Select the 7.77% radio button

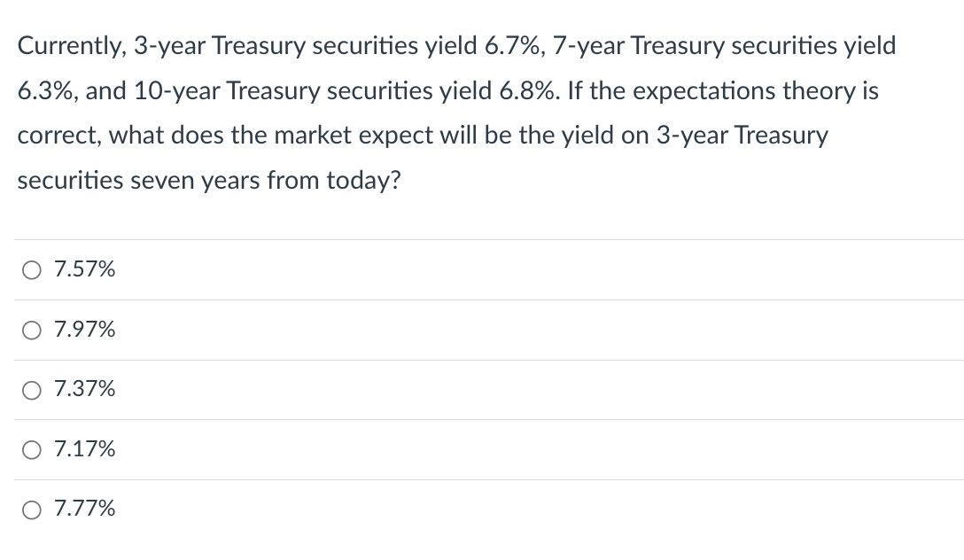click(32, 509)
